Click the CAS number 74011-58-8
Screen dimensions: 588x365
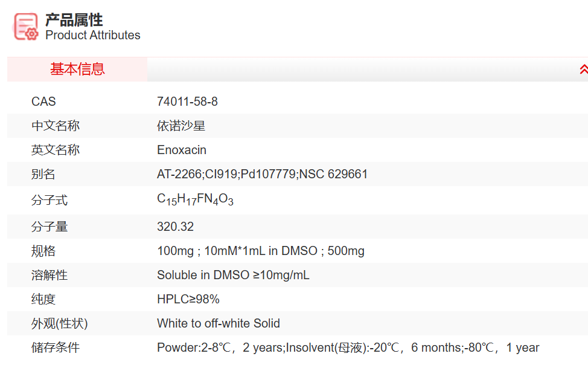(187, 102)
